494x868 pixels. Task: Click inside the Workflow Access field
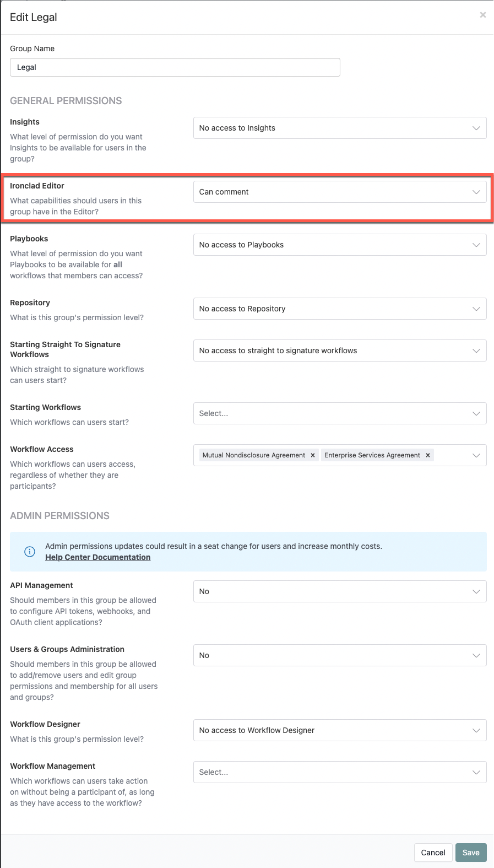(x=452, y=455)
